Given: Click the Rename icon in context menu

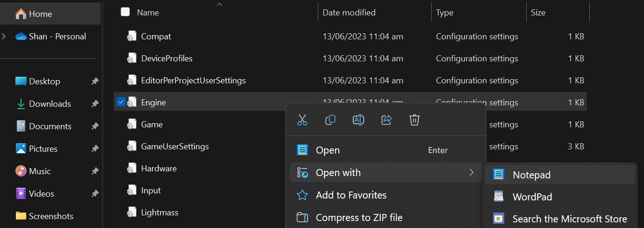Looking at the screenshot, I should point(358,120).
